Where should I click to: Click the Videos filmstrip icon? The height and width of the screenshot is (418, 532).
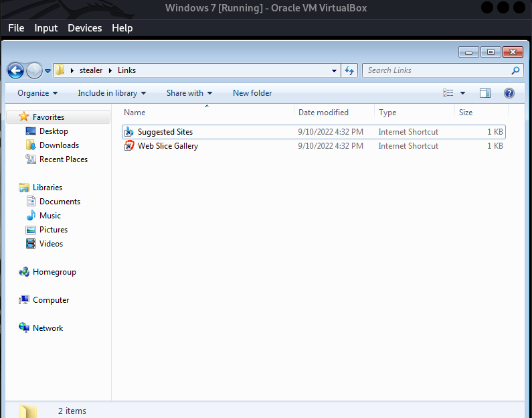(31, 244)
